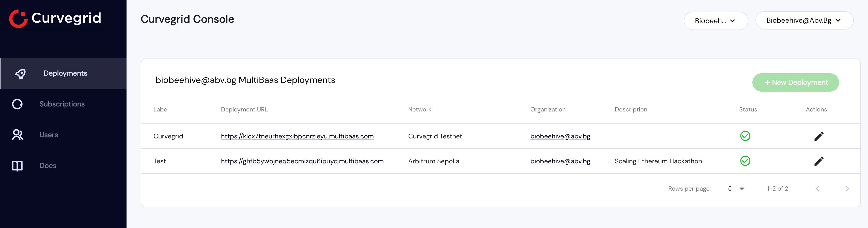Edit the Test deployment with pencil icon
Screen dimensions: 868x228
(x=819, y=161)
